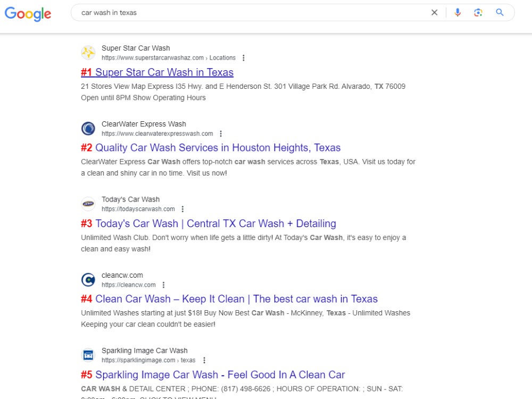
Task: Open Google Lens image search icon
Action: click(x=478, y=13)
